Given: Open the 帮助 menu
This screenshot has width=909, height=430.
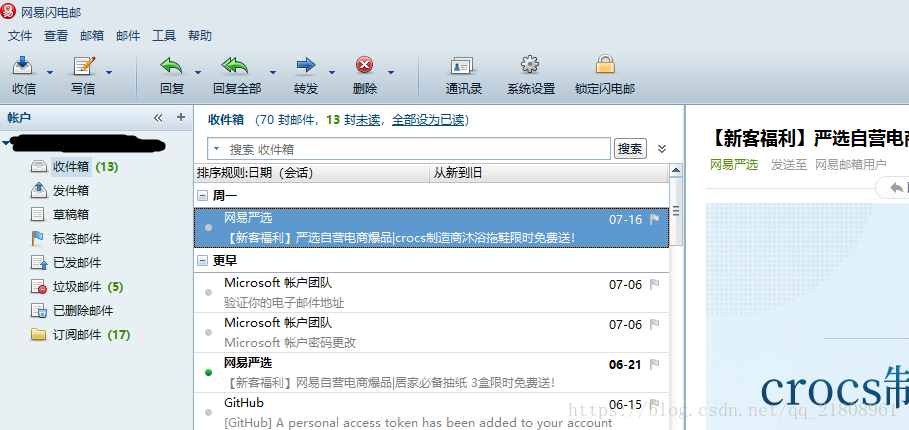Looking at the screenshot, I should click(x=200, y=36).
